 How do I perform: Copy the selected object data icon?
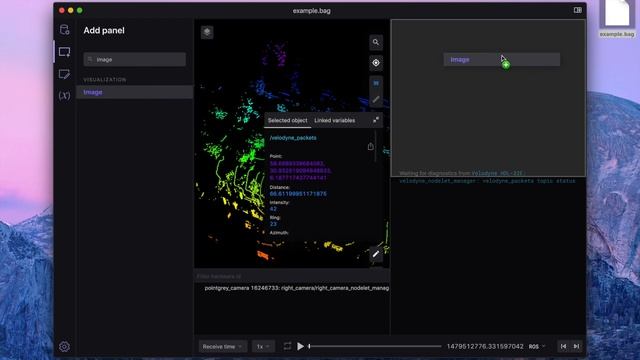370,146
